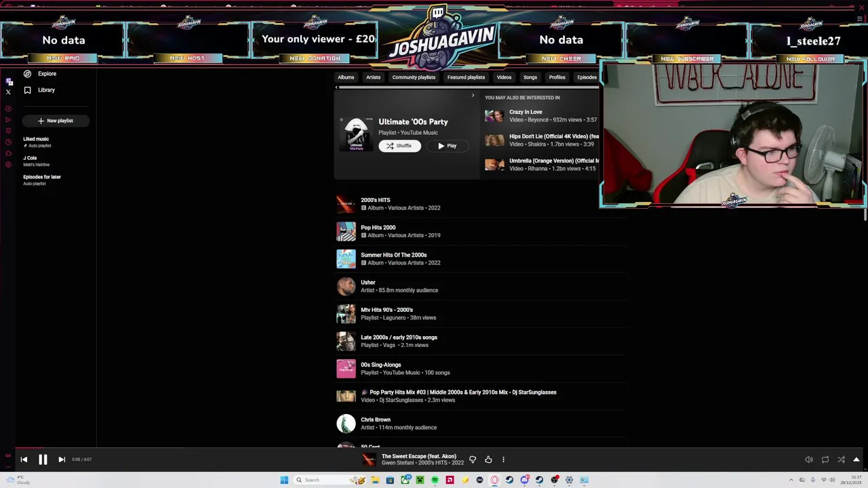
Task: Select Community playlists filter chip
Action: tap(414, 77)
